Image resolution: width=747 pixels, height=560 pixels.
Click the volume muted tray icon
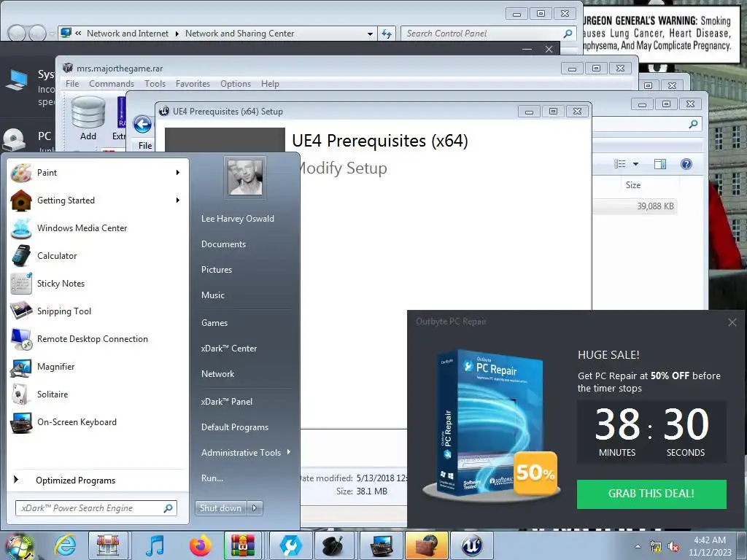[x=673, y=547]
